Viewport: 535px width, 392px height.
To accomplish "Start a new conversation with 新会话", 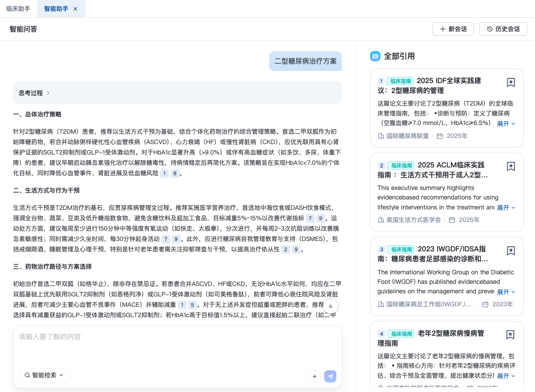I will (x=453, y=29).
